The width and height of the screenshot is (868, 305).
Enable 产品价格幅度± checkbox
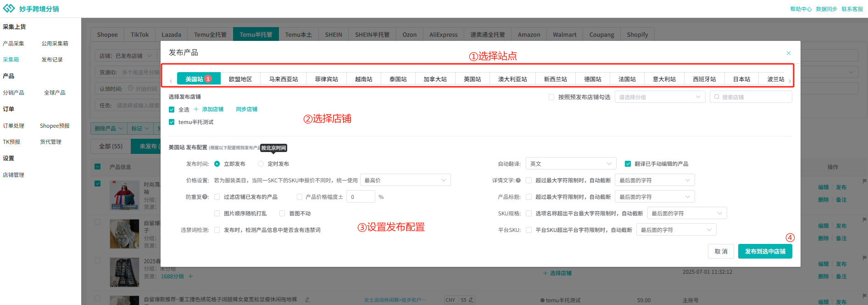(300, 197)
